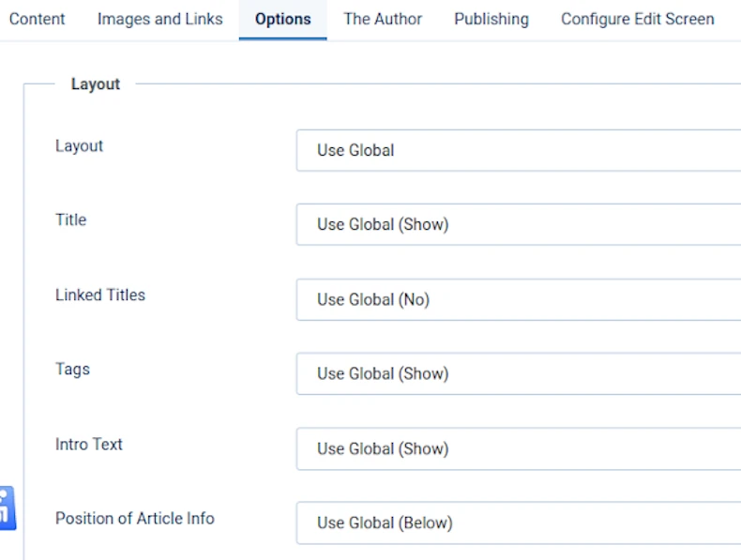The height and width of the screenshot is (560, 741).
Task: Open the Publishing tab
Action: 491,19
